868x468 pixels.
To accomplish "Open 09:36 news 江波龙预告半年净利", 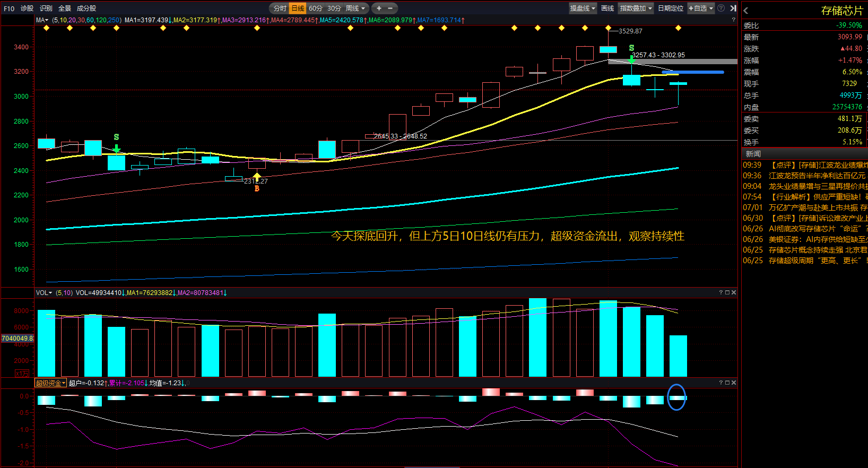I will click(x=805, y=176).
